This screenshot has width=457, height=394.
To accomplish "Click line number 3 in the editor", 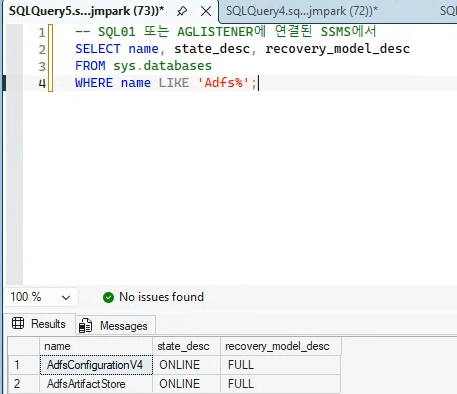I will point(42,66).
